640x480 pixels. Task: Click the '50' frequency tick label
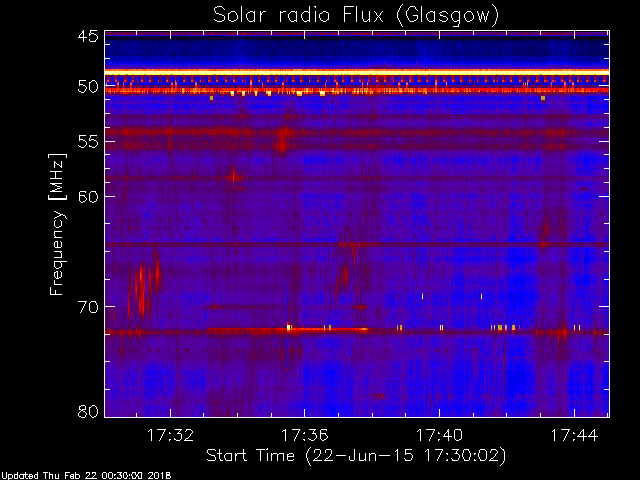click(x=89, y=87)
